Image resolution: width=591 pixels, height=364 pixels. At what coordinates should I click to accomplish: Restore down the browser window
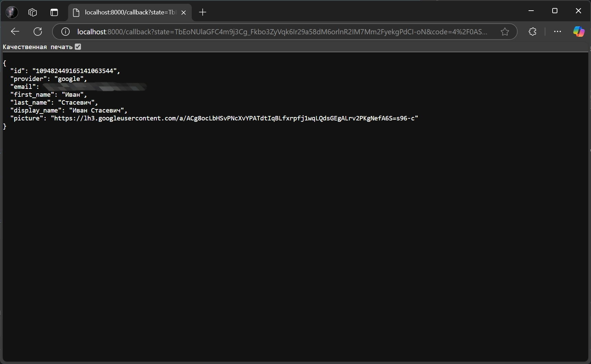click(x=555, y=11)
